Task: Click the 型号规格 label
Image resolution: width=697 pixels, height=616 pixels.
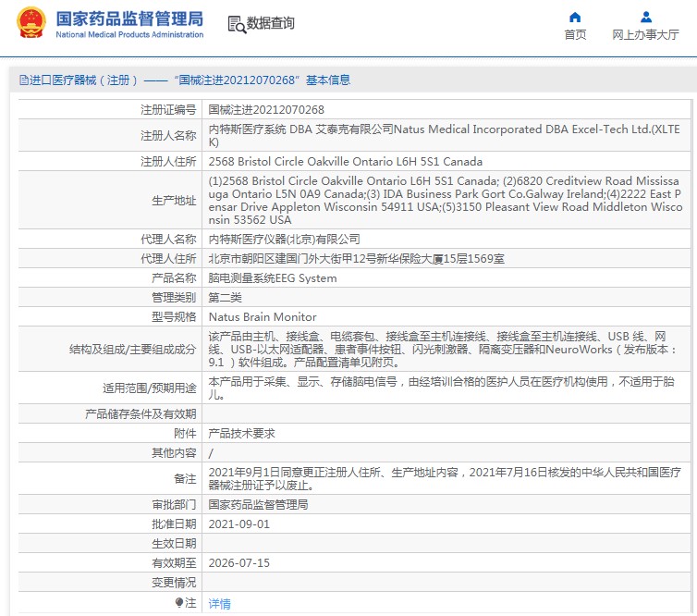Action: (x=174, y=317)
